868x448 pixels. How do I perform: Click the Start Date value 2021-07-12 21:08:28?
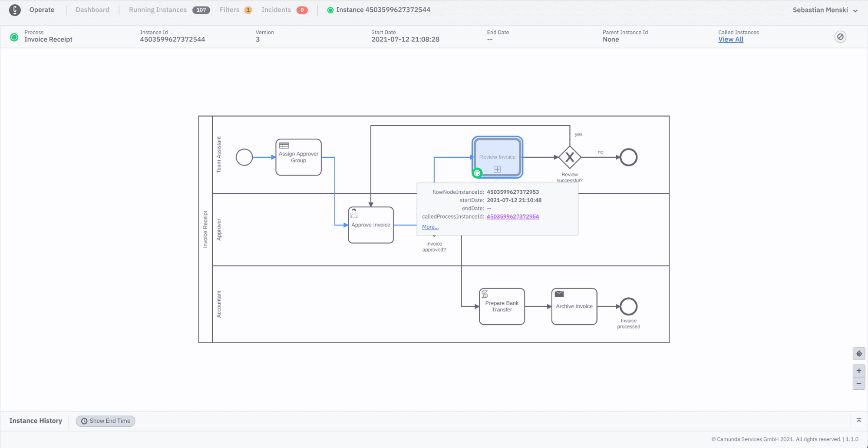click(405, 40)
